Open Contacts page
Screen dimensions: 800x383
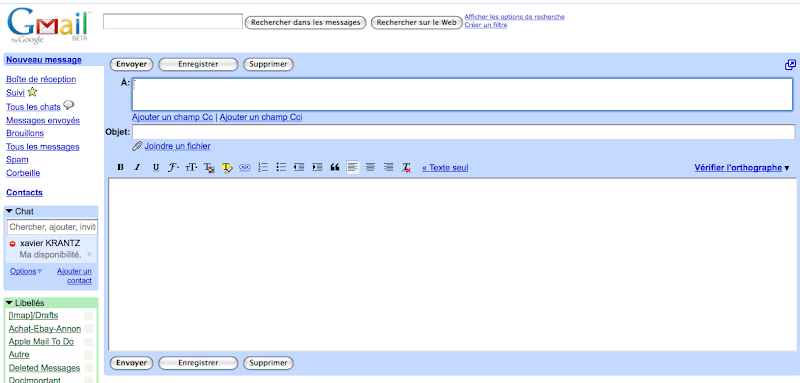click(24, 192)
